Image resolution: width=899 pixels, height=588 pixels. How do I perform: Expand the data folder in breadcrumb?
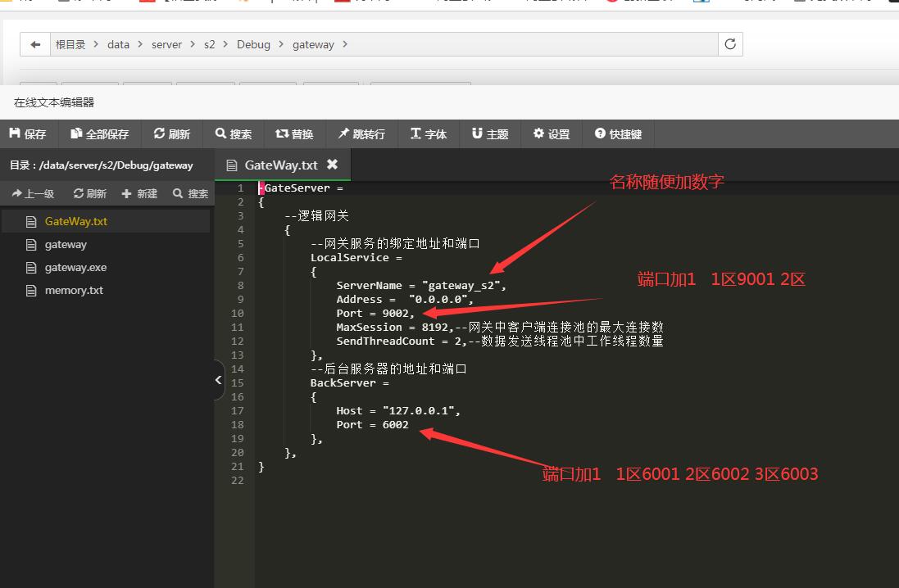118,44
